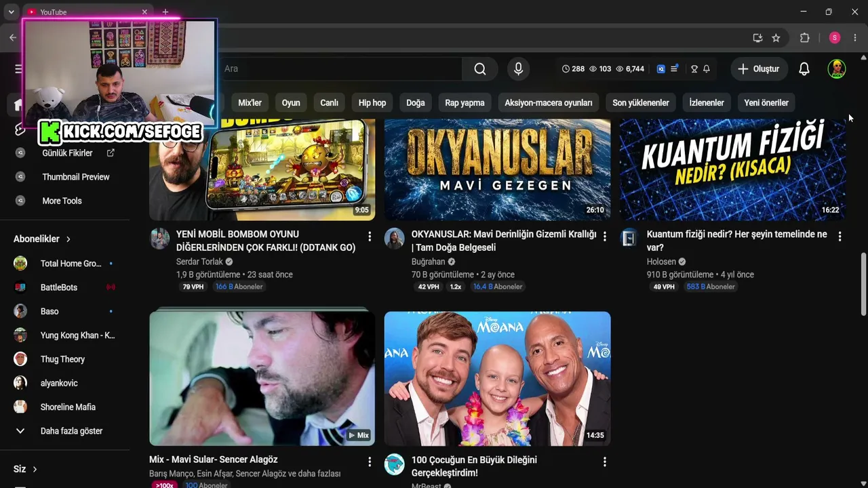Open the Günlük Fikirler link
Image resolution: width=868 pixels, height=488 pixels.
pos(67,153)
